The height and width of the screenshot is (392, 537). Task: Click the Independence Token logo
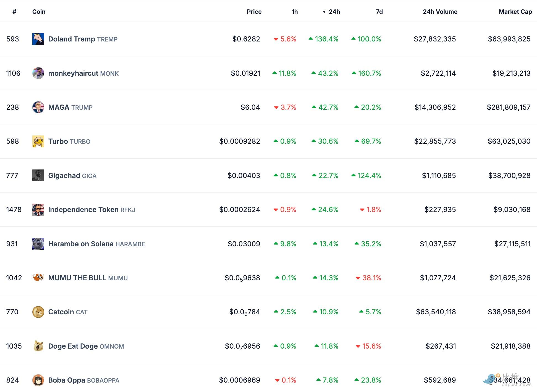[38, 210]
